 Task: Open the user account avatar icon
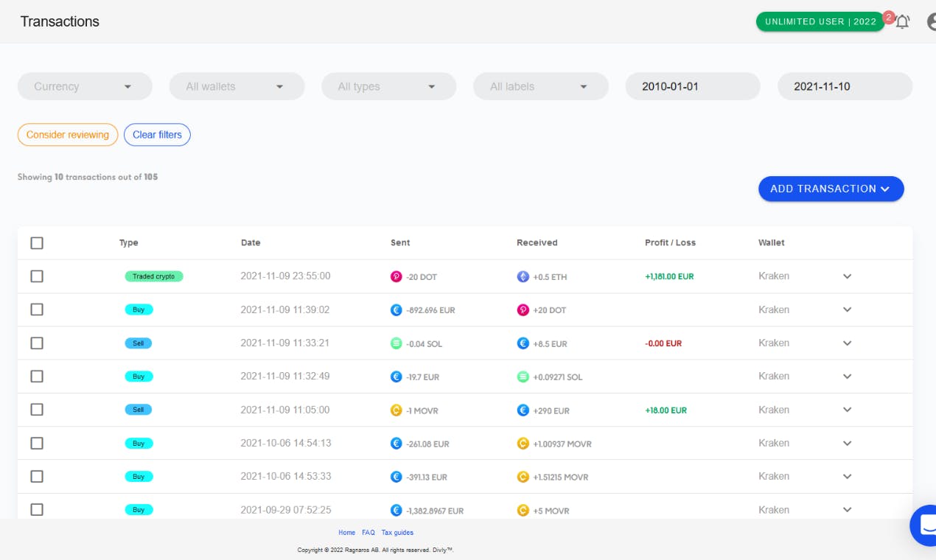pos(930,21)
